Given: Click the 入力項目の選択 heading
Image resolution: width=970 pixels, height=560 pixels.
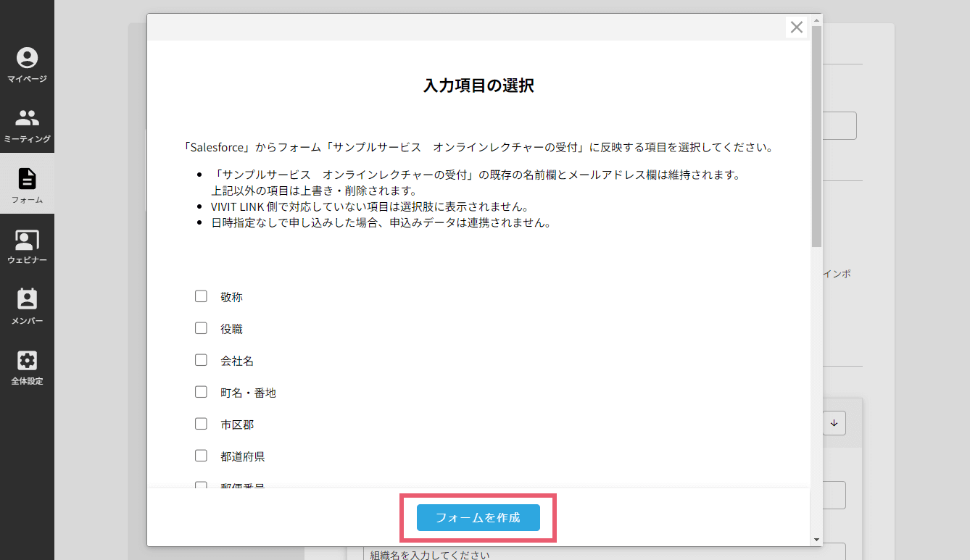Looking at the screenshot, I should [478, 85].
